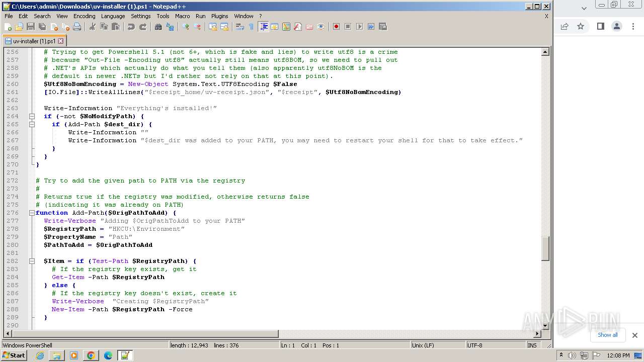Toggle the indent guide button
The width and height of the screenshot is (644, 362).
(x=263, y=27)
